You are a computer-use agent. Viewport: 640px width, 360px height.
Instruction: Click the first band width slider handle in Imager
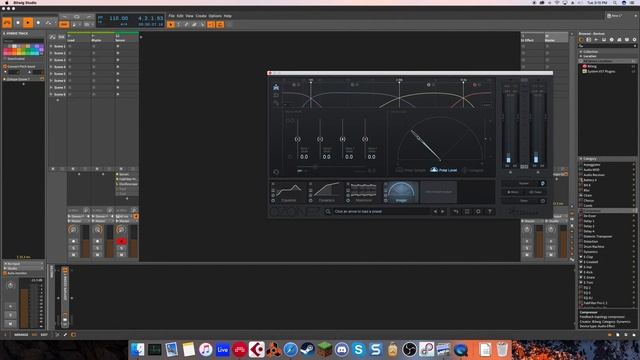(x=298, y=139)
